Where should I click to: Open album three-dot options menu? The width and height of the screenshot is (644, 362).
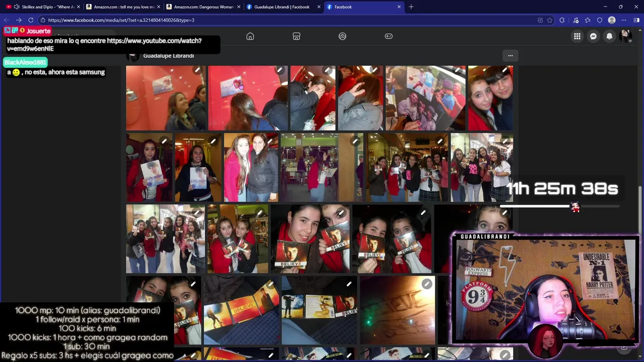click(510, 56)
